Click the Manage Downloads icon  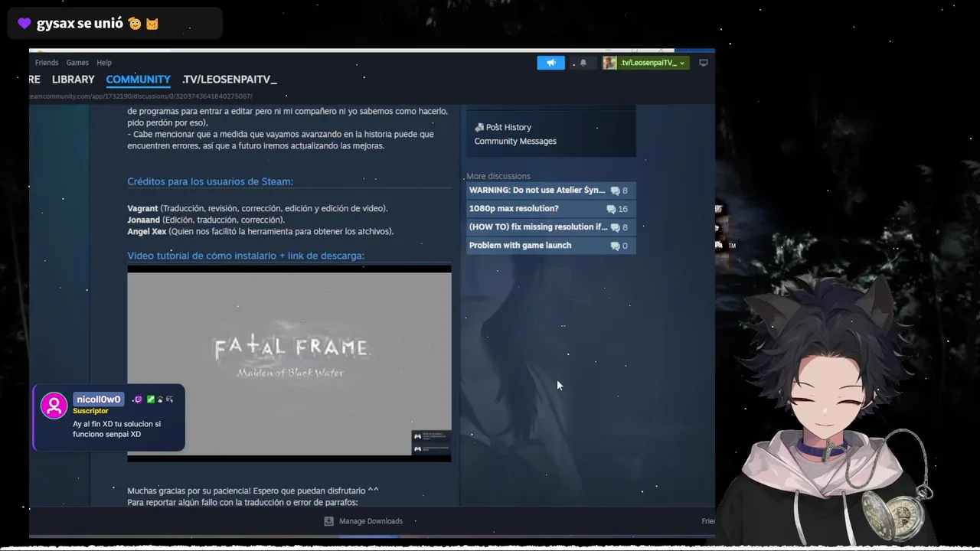[x=329, y=521]
